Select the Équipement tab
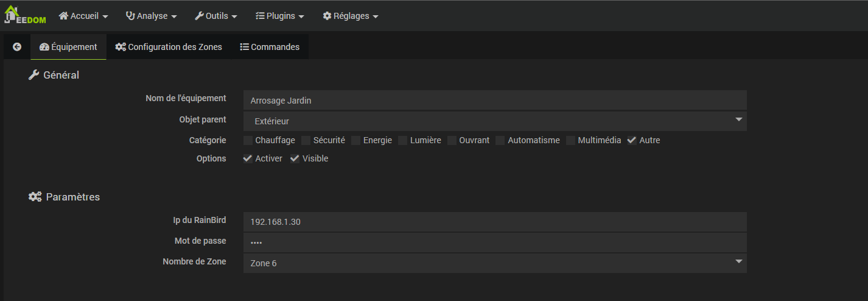The height and width of the screenshot is (301, 868). [68, 47]
